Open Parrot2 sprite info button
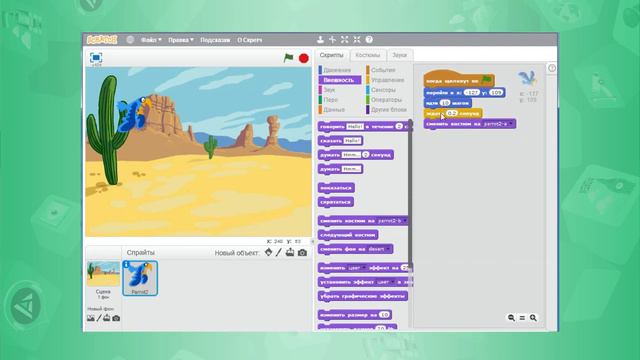 tap(126, 264)
